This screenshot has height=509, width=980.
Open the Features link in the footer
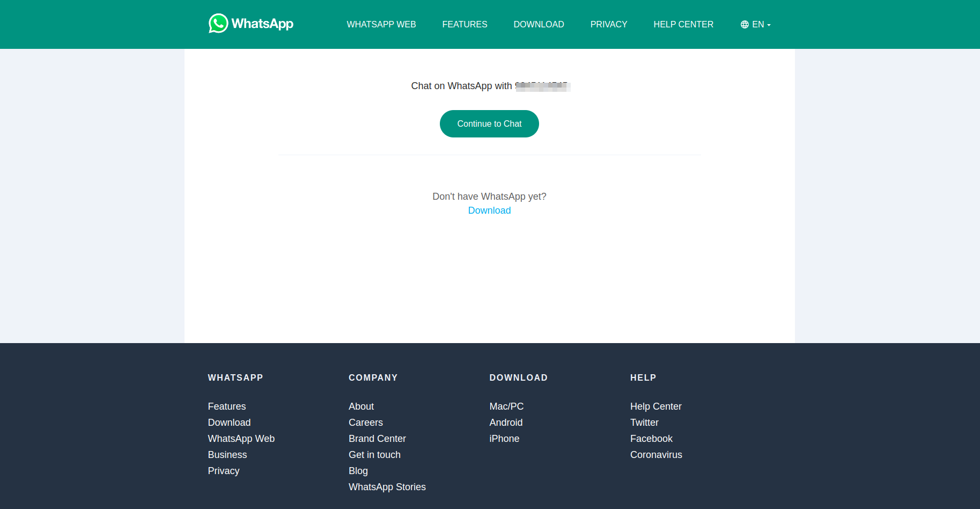point(227,406)
